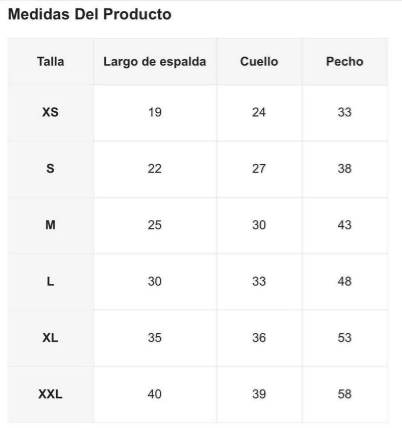Screen dimensions: 402x428
Task: Select the Largo de espalda header
Action: tap(155, 62)
